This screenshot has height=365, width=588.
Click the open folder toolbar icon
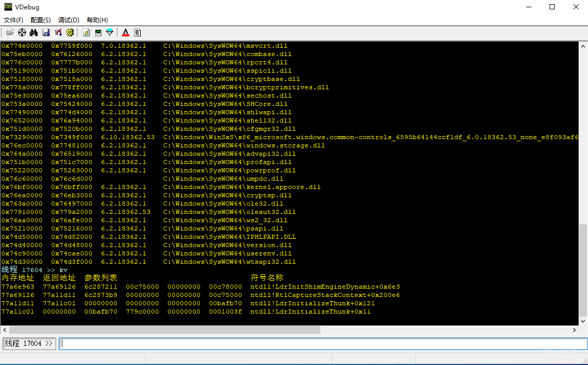pos(10,33)
